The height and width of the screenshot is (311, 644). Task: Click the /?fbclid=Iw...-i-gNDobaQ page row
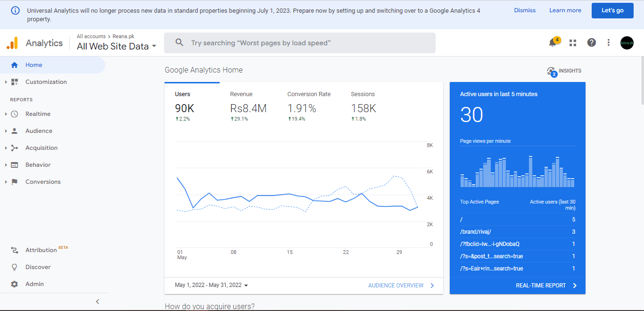pos(518,244)
